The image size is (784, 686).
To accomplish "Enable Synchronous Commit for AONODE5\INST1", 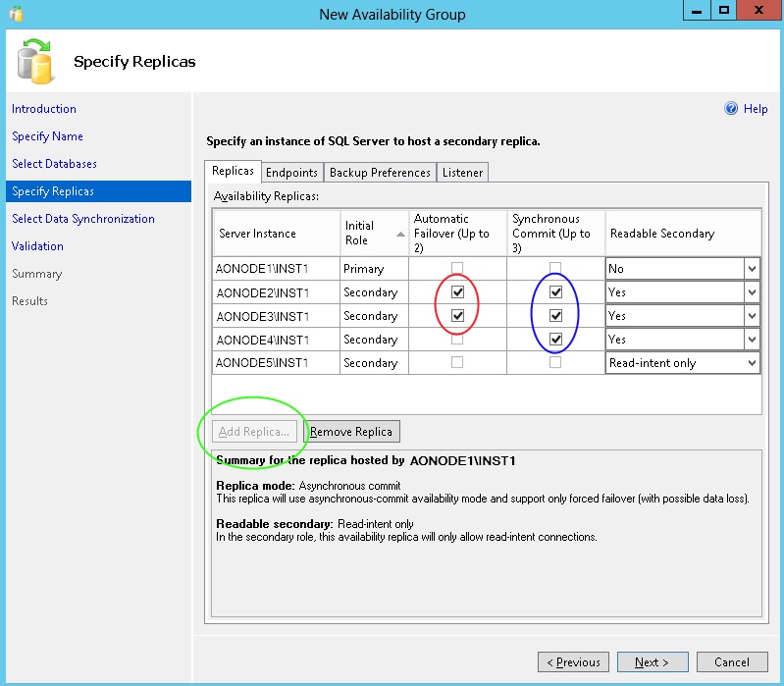I will [x=556, y=363].
